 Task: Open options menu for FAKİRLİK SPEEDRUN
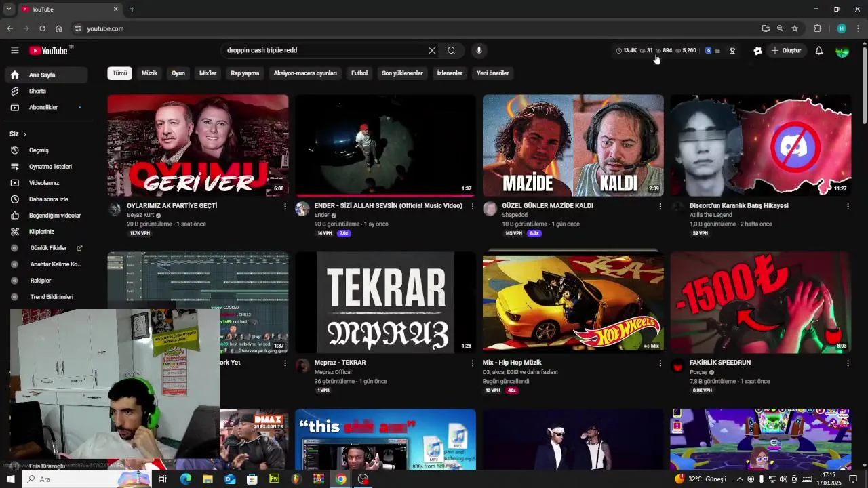click(848, 363)
